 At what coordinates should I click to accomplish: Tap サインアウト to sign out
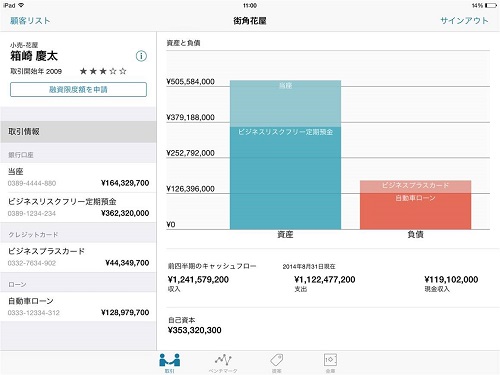(x=464, y=21)
